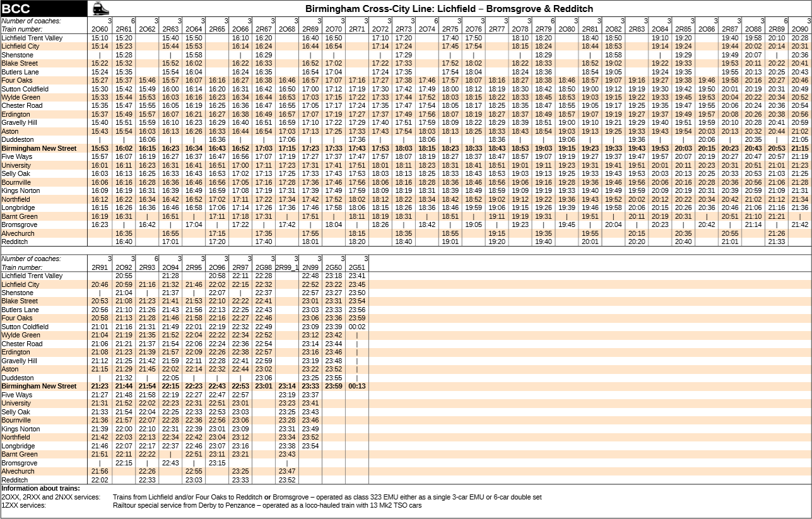Click train number 2R89

click(x=777, y=30)
